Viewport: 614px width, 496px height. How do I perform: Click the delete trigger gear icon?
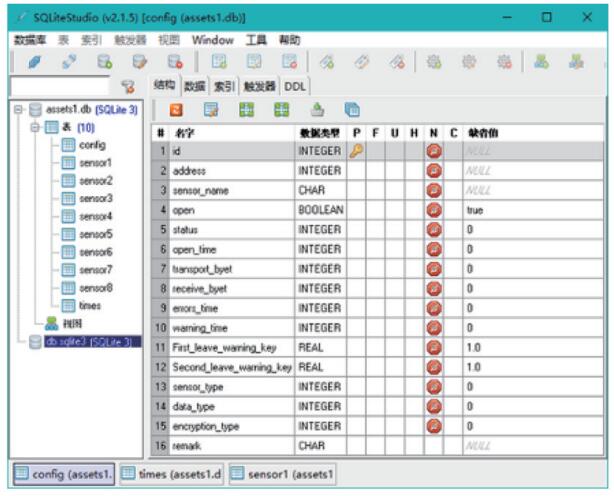tap(504, 62)
